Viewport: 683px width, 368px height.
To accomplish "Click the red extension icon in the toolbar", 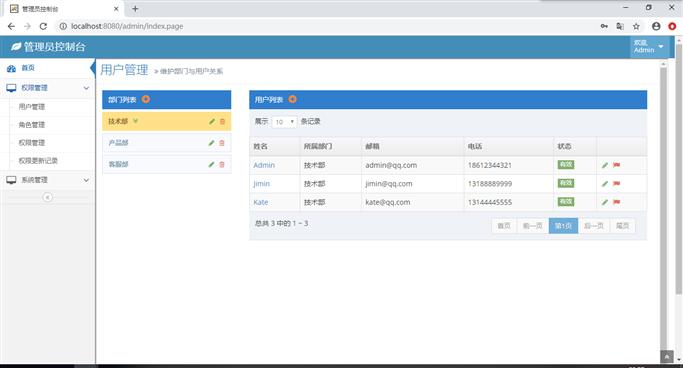I will click(x=672, y=26).
